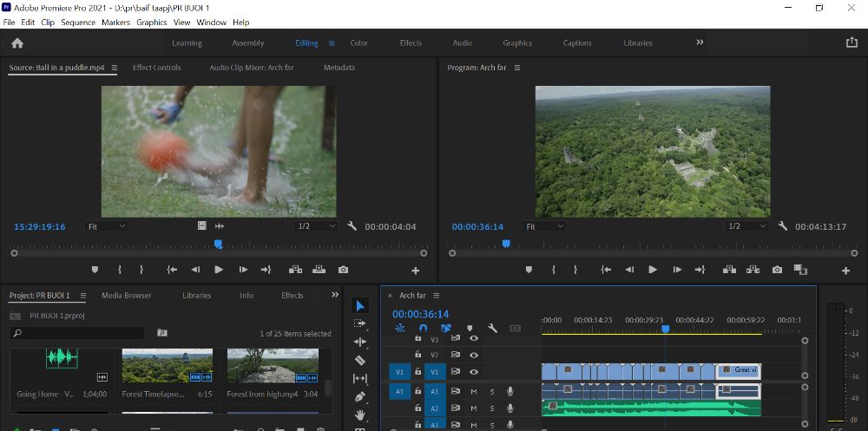Viewport: 868px width, 431px height.
Task: Select the Slip tool
Action: click(x=360, y=378)
